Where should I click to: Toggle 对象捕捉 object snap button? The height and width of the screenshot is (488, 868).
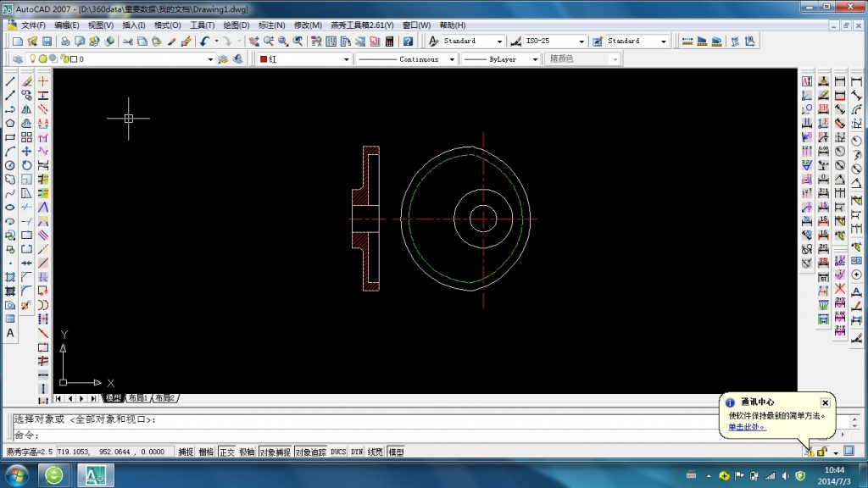(275, 452)
